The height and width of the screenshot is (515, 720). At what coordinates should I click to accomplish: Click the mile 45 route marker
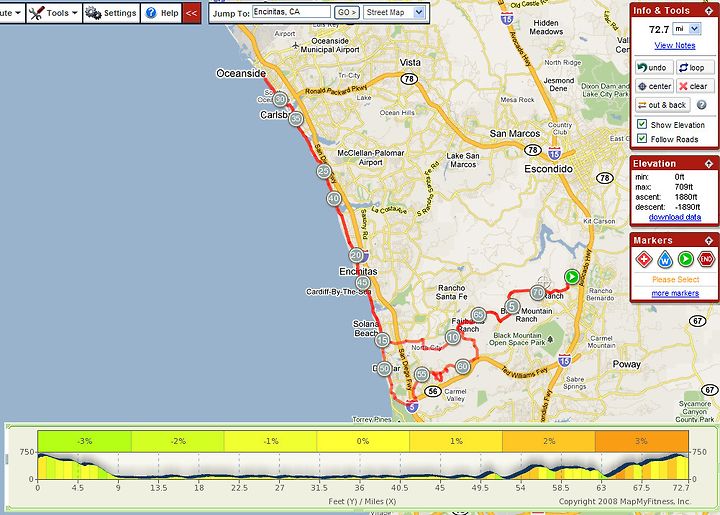click(363, 283)
